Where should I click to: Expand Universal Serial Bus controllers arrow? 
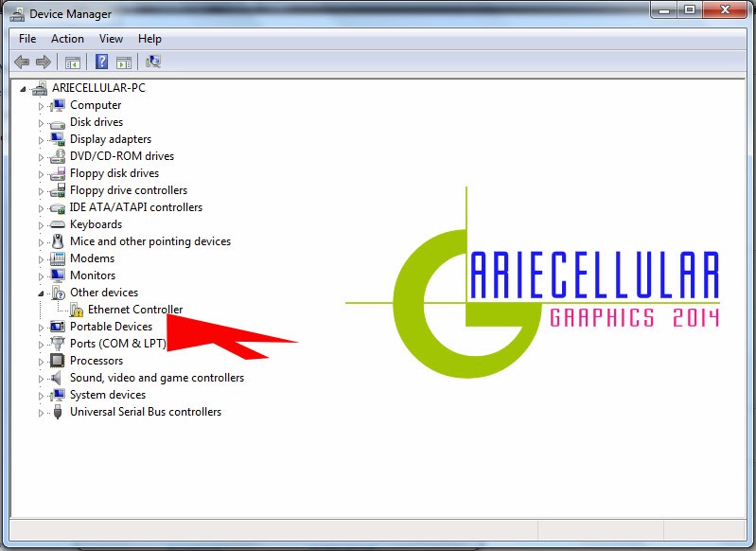click(x=41, y=413)
